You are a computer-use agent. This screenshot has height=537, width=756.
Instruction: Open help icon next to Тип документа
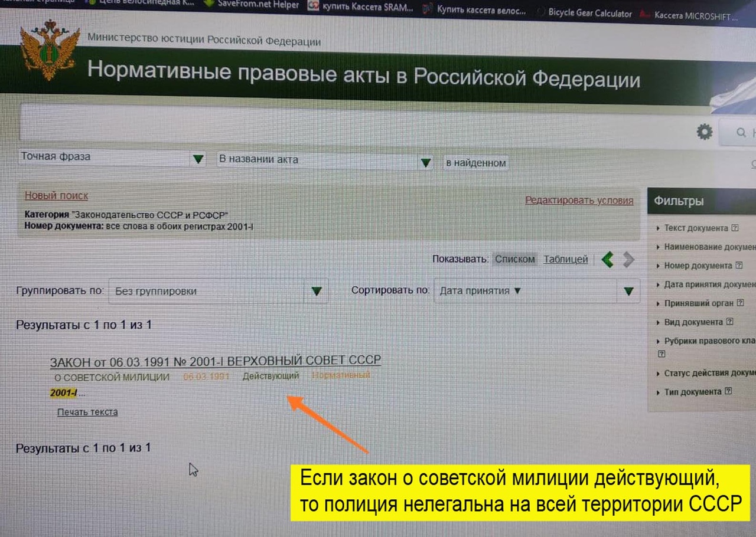pyautogui.click(x=728, y=391)
